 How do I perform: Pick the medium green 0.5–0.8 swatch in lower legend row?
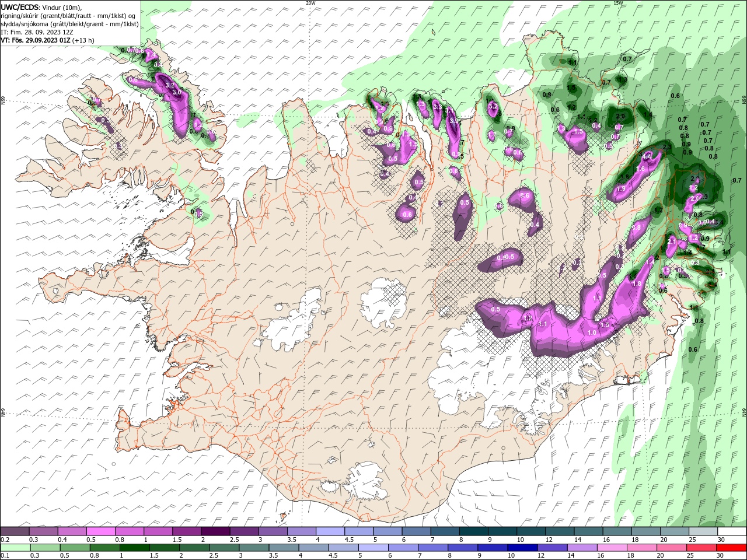pyautogui.click(x=75, y=547)
